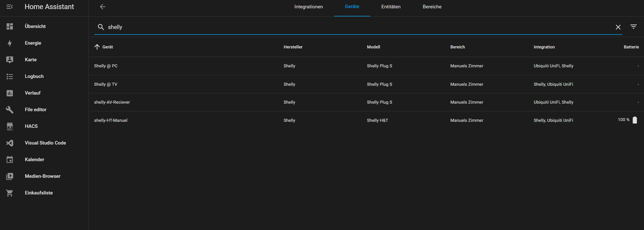Click the Gerät sort arrow icon

[x=97, y=47]
